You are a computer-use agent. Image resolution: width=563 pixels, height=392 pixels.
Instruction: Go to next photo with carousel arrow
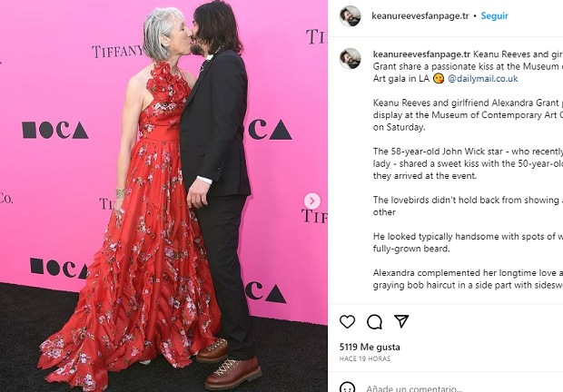click(312, 201)
